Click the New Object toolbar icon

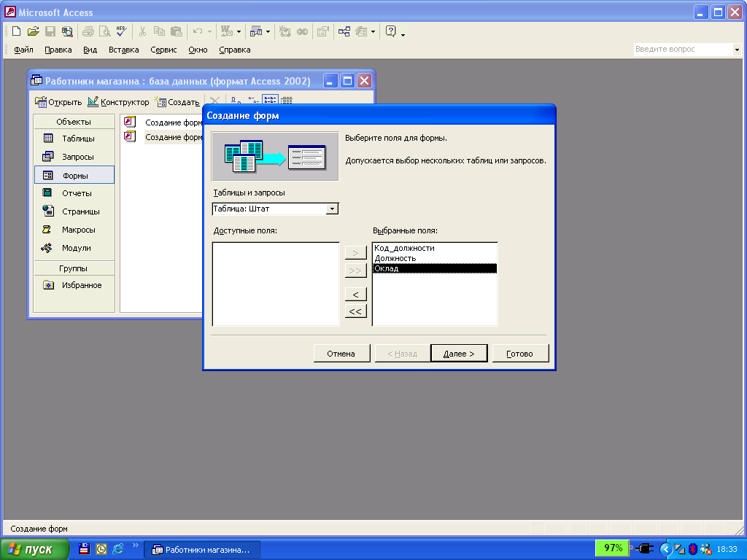[x=256, y=31]
